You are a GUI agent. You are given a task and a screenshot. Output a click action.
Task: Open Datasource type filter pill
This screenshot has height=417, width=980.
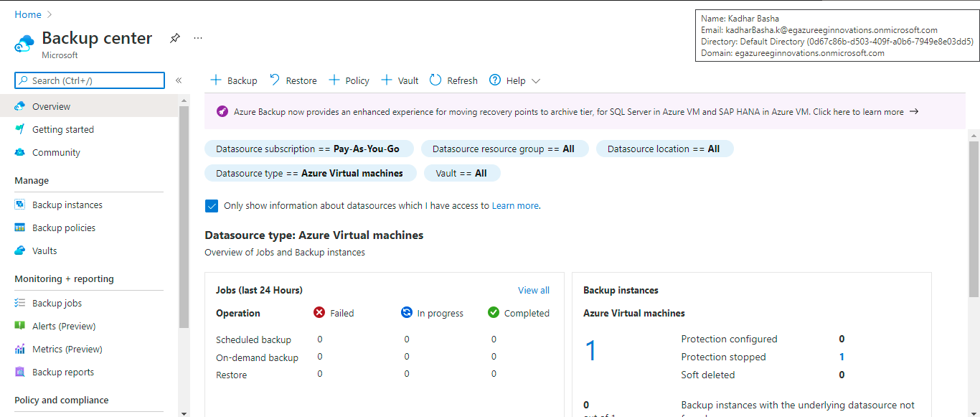(x=311, y=173)
